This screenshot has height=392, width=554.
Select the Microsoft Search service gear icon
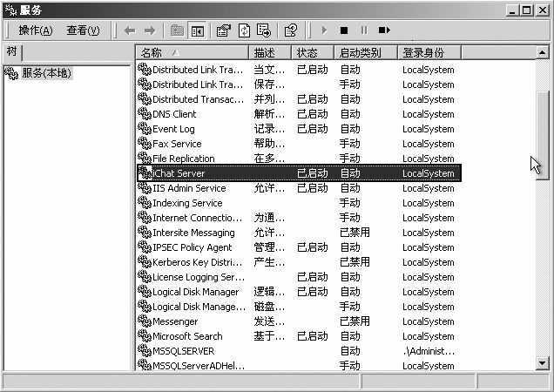pos(145,336)
